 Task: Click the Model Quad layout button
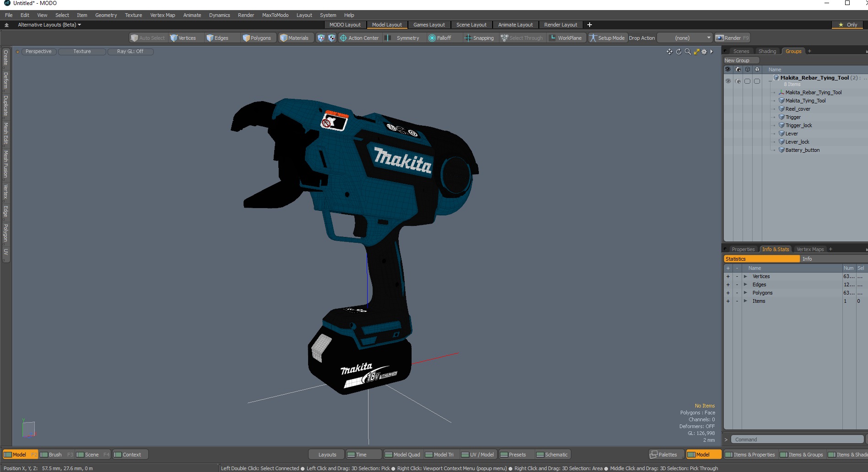coord(402,455)
